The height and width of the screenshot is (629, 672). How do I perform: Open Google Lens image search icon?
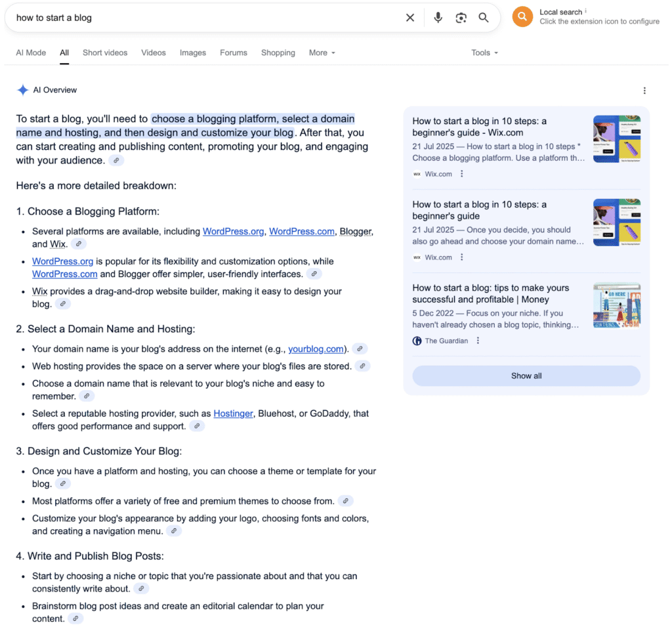point(461,18)
